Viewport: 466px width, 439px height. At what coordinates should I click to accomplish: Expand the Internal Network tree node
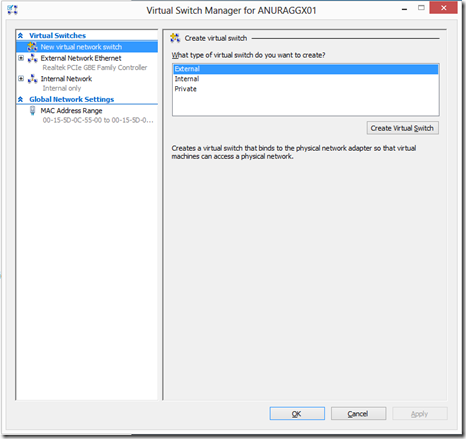tap(21, 79)
